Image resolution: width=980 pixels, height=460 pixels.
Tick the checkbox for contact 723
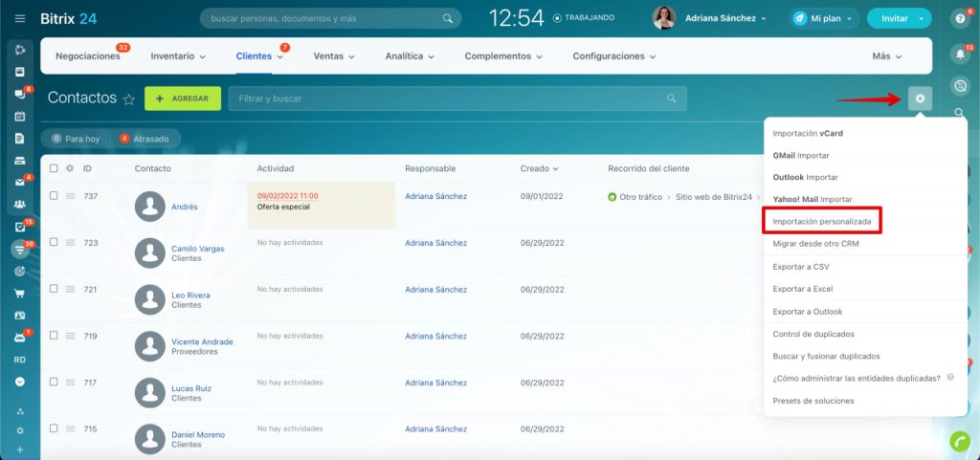(55, 243)
